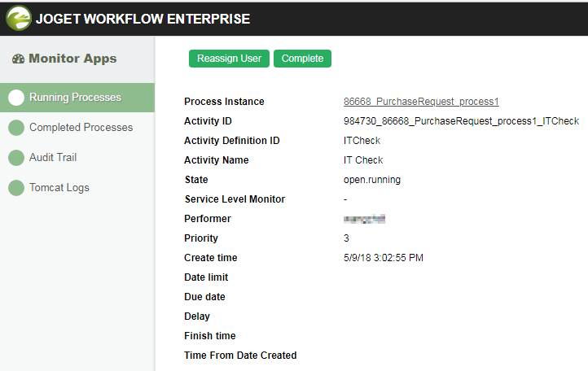This screenshot has width=588, height=371.
Task: Click the Joget logo icon
Action: point(19,19)
